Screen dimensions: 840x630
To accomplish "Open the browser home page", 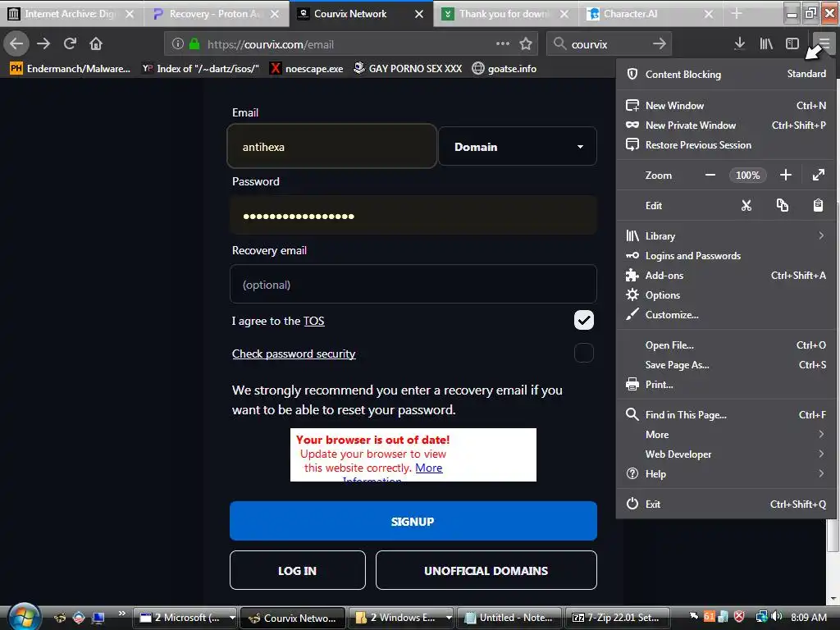I will pyautogui.click(x=96, y=43).
